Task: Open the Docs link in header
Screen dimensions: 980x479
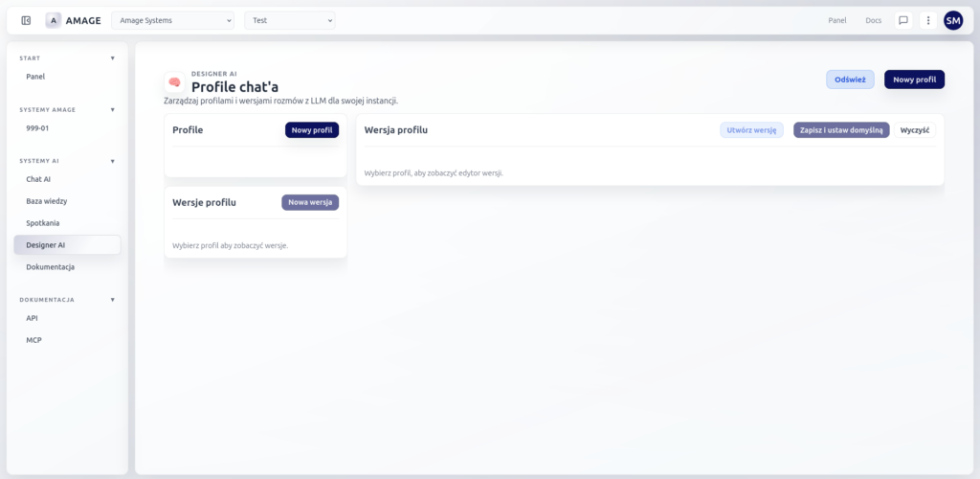Action: click(873, 20)
